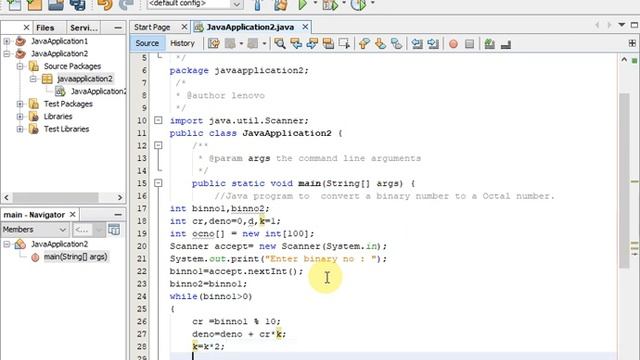Click the Undo arrow icon

(105, 4)
